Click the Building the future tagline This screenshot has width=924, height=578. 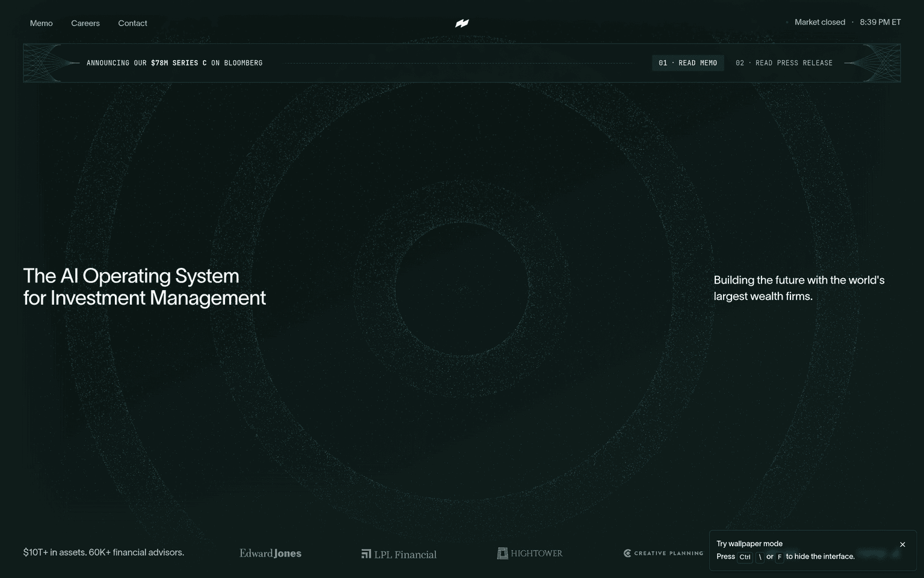pos(799,288)
